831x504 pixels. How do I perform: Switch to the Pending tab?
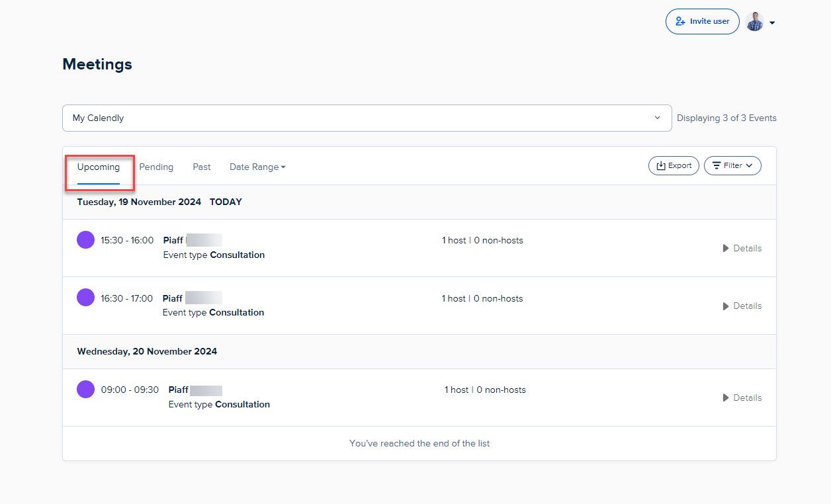(x=156, y=167)
